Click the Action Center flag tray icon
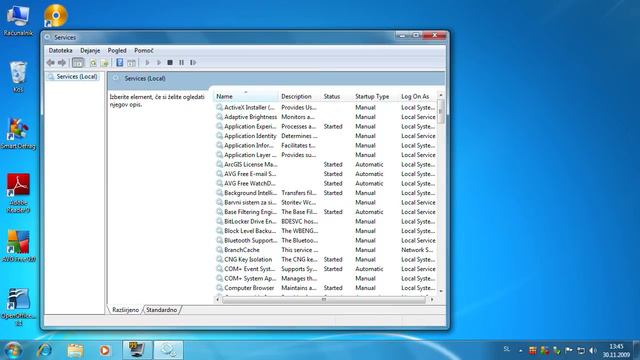640x360 pixels. tap(569, 351)
